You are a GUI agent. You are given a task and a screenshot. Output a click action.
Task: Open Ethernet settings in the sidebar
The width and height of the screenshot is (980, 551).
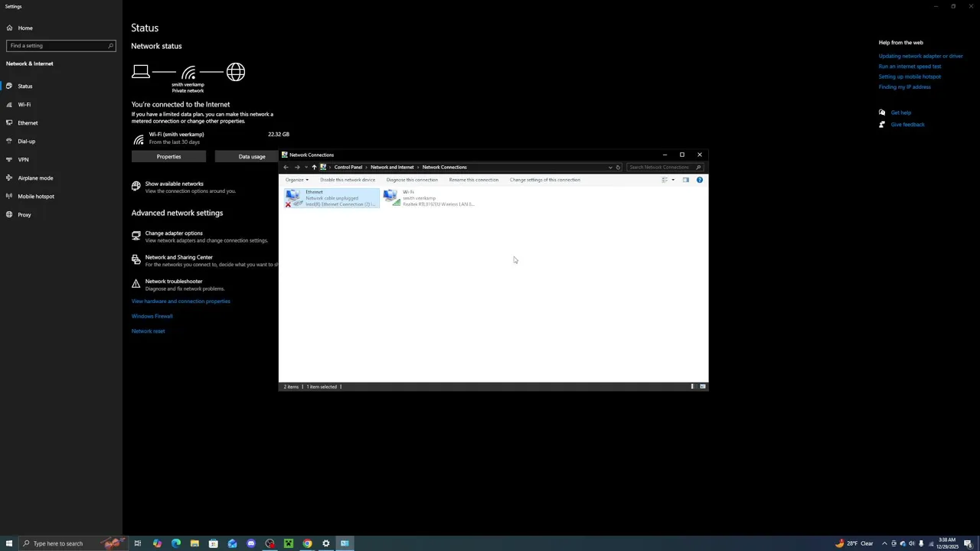pos(22,122)
